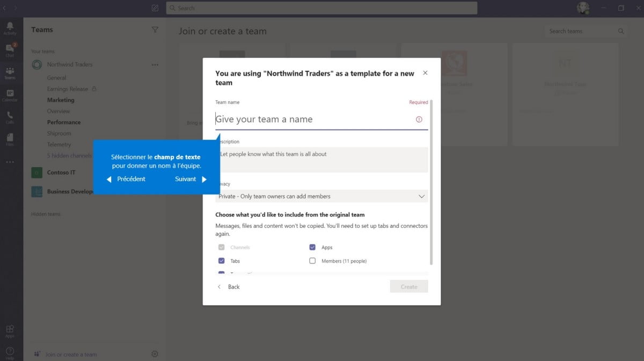The width and height of the screenshot is (644, 361).
Task: Expand 5 hidden channels
Action: pyautogui.click(x=69, y=156)
